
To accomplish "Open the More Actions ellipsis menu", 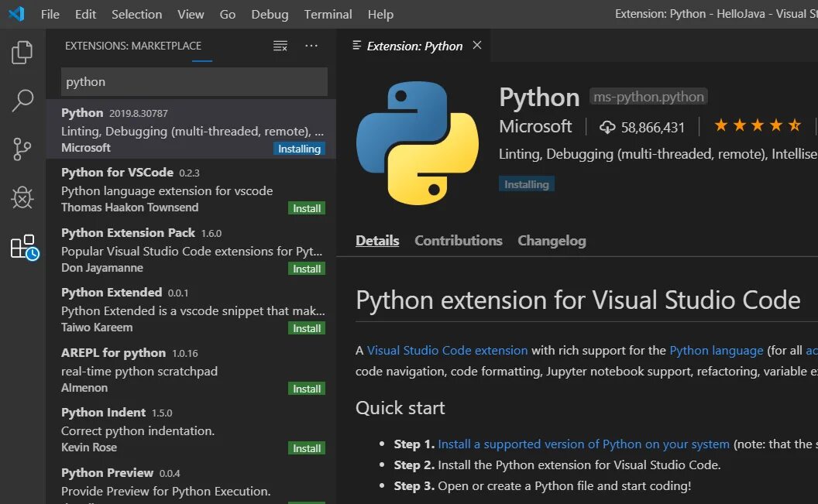I will point(311,46).
